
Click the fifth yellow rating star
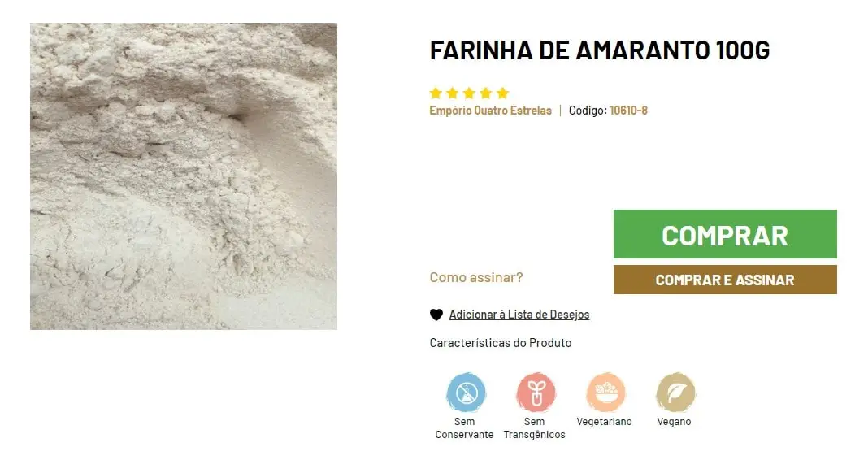(x=502, y=93)
